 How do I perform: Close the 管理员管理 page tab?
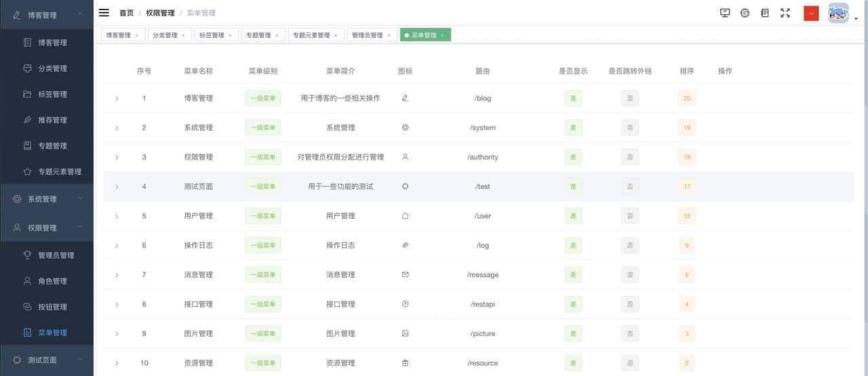389,35
